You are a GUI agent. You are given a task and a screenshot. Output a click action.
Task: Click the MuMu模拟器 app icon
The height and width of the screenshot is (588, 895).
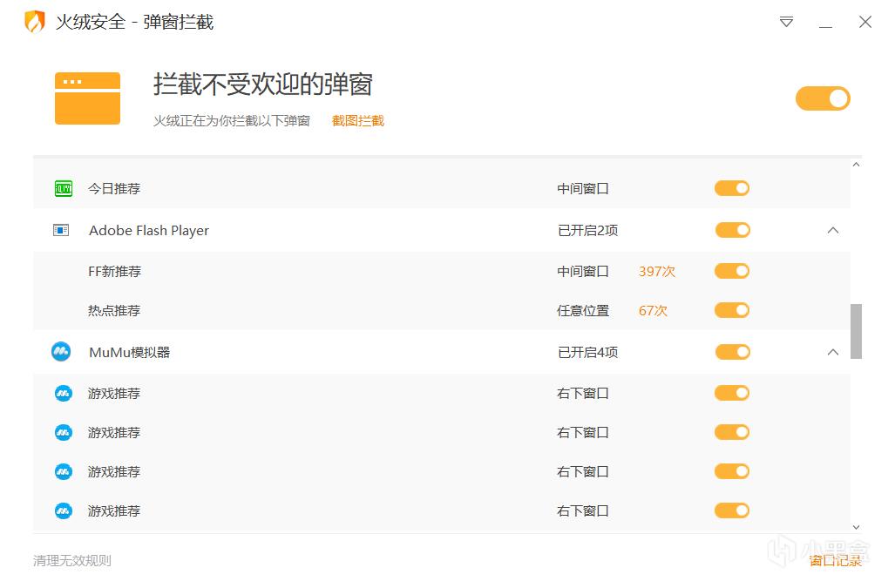(62, 352)
